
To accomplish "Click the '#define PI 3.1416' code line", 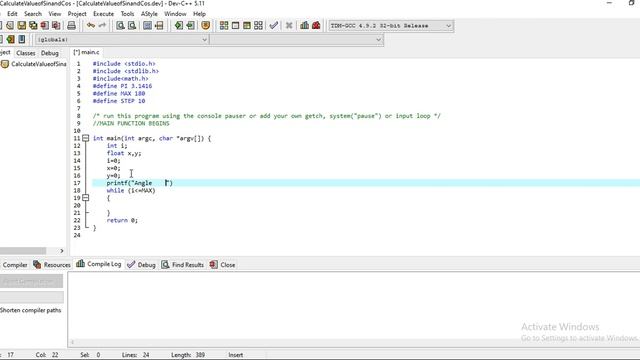I will 122,86.
